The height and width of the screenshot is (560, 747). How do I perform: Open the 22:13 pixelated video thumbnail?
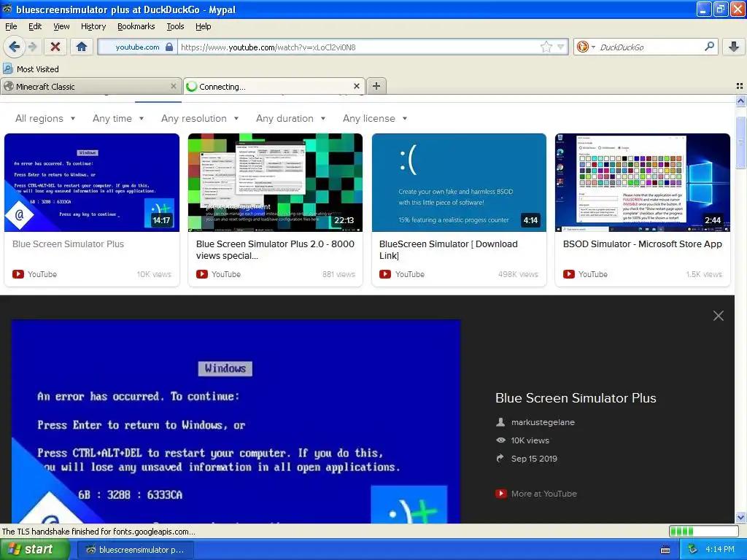(x=275, y=182)
